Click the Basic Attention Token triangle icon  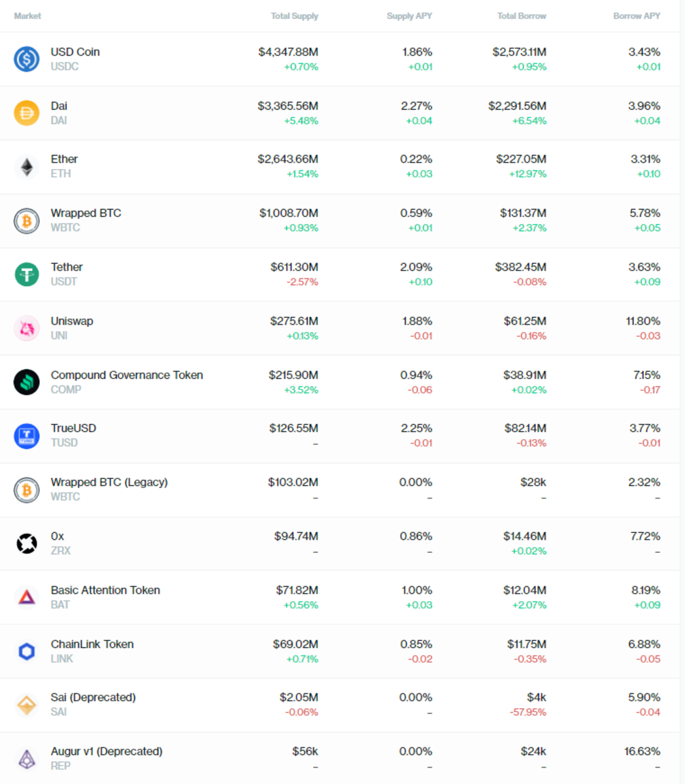[x=27, y=597]
